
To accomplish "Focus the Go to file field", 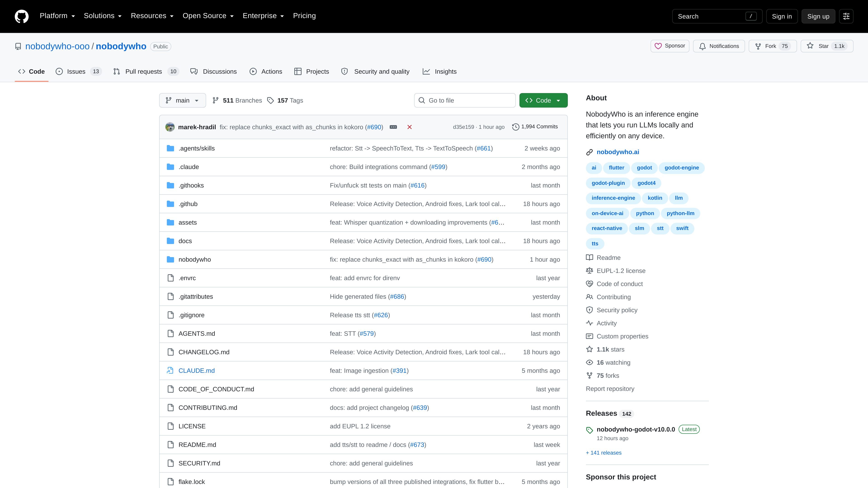I will coord(465,100).
